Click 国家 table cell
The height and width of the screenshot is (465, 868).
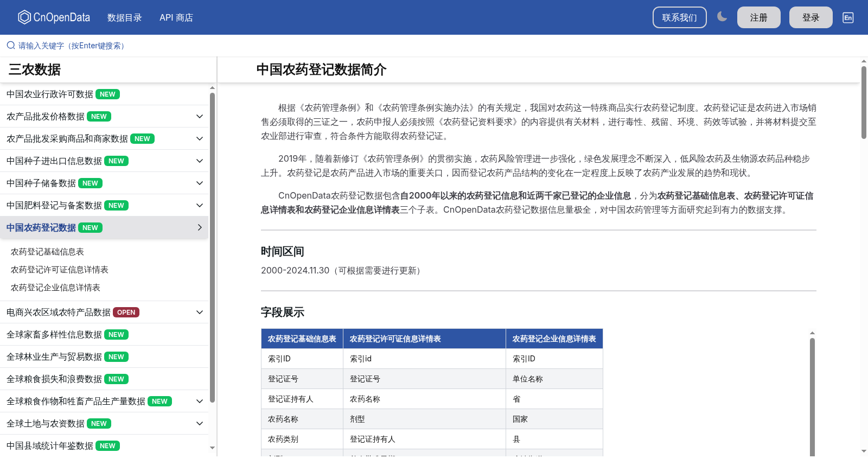click(554, 419)
